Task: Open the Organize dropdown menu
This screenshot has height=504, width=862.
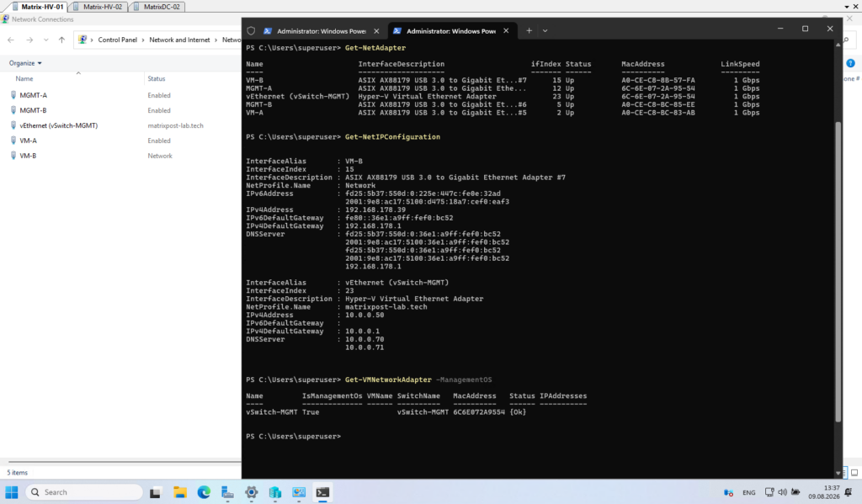Action: 25,63
